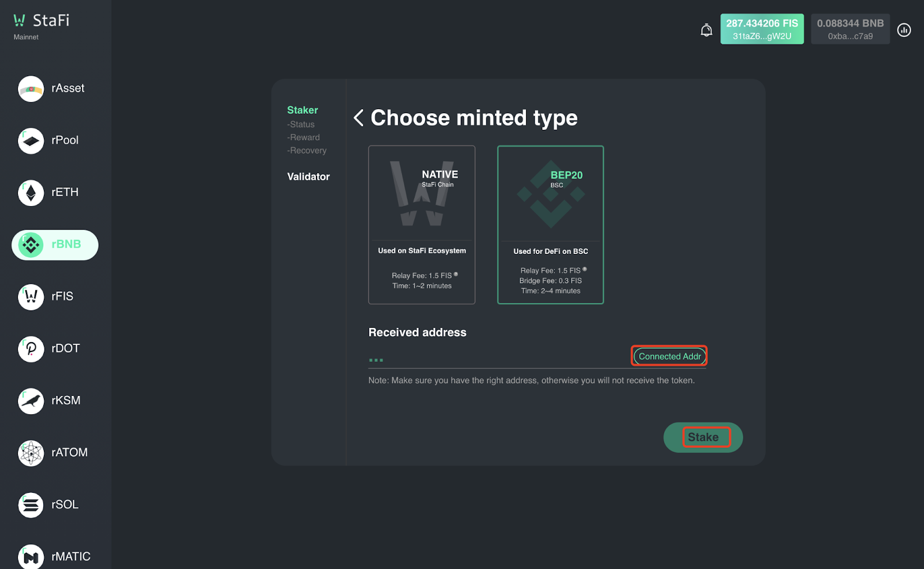Open the rFIS menu label
The width and height of the screenshot is (924, 569).
62,297
